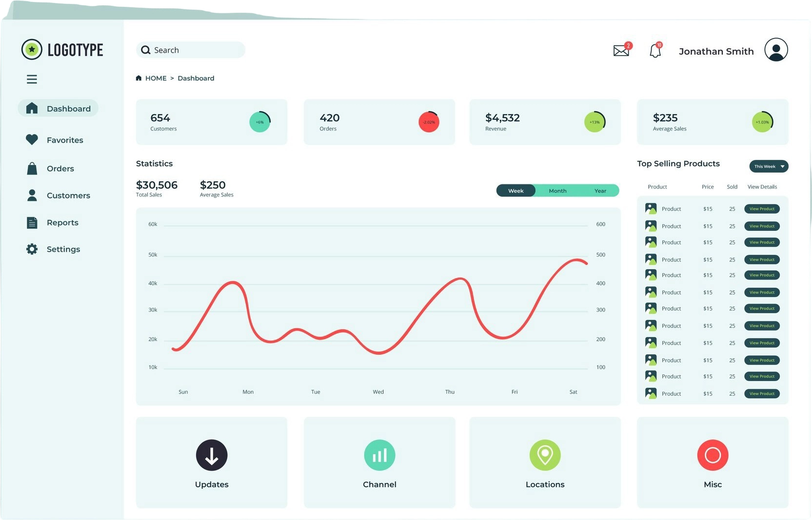Click the $250 Average Sales value
The image size is (812, 520).
(x=213, y=185)
